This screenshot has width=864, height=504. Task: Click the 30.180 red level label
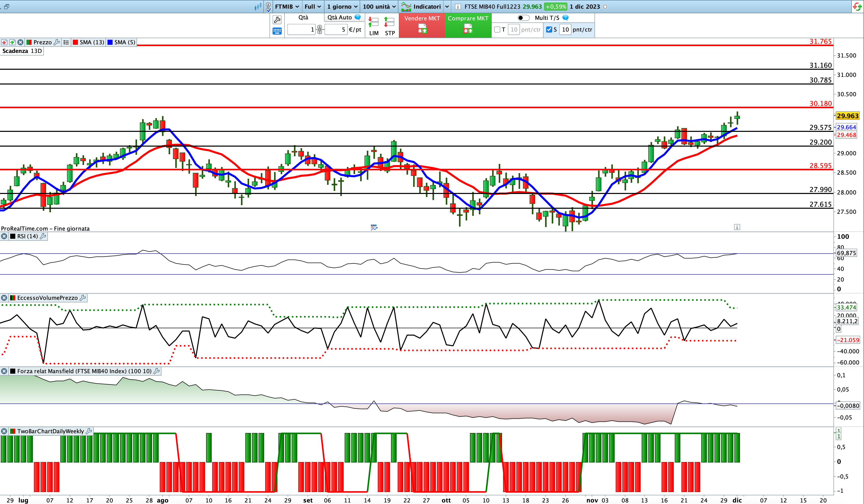click(x=820, y=103)
